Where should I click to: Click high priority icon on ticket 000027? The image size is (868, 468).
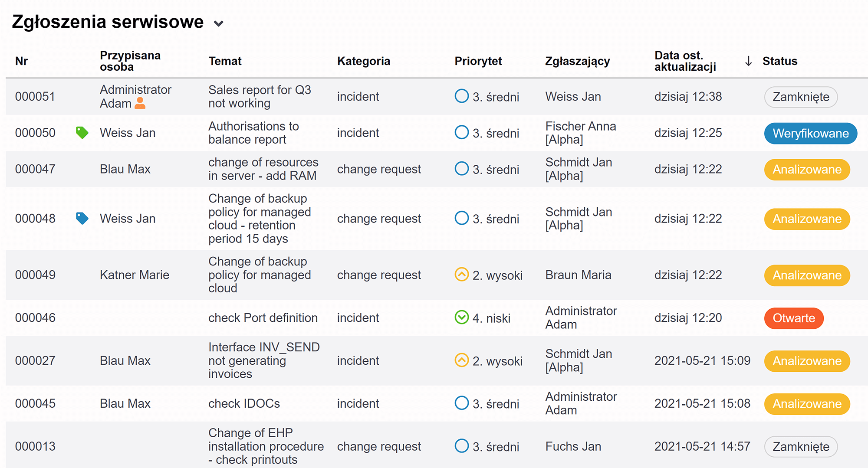(462, 360)
